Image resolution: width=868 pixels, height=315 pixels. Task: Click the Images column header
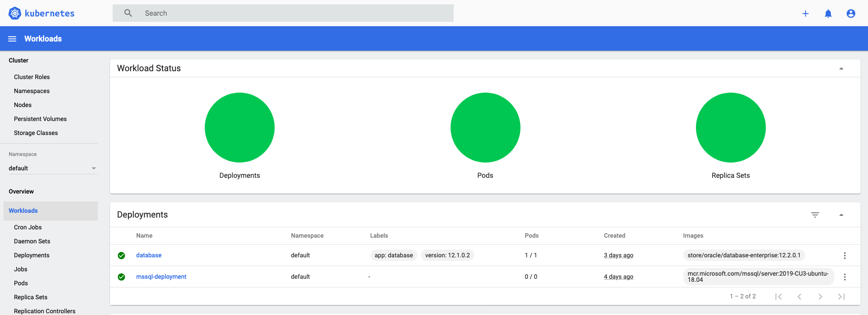(x=693, y=235)
